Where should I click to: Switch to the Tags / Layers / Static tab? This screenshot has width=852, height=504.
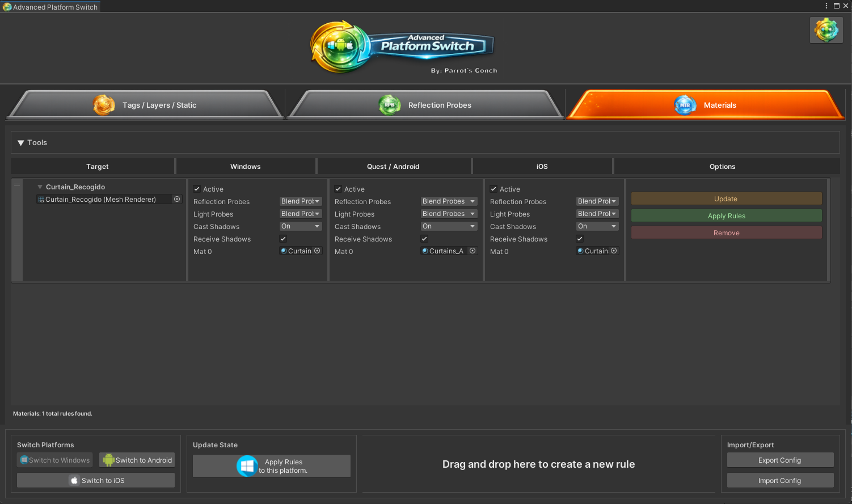pyautogui.click(x=145, y=105)
